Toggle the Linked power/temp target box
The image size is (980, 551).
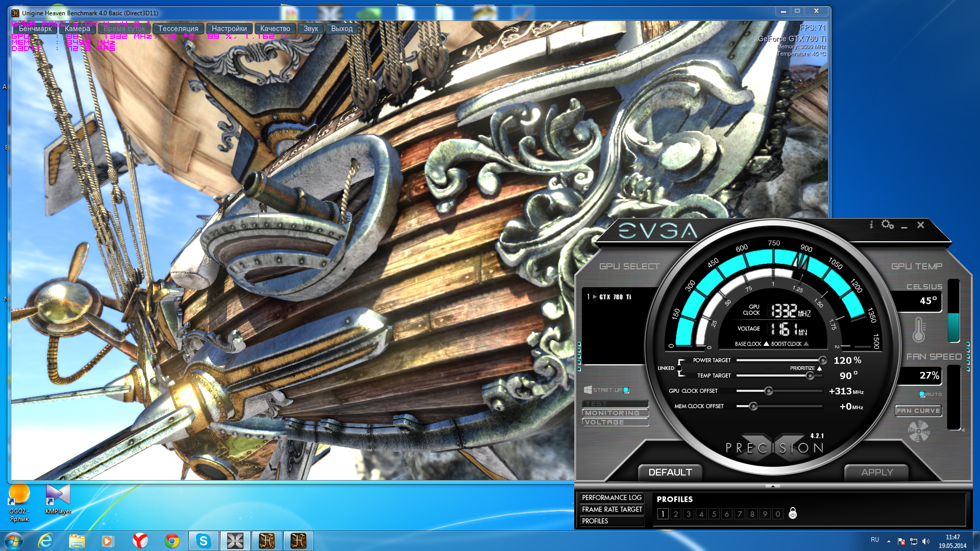pos(679,368)
